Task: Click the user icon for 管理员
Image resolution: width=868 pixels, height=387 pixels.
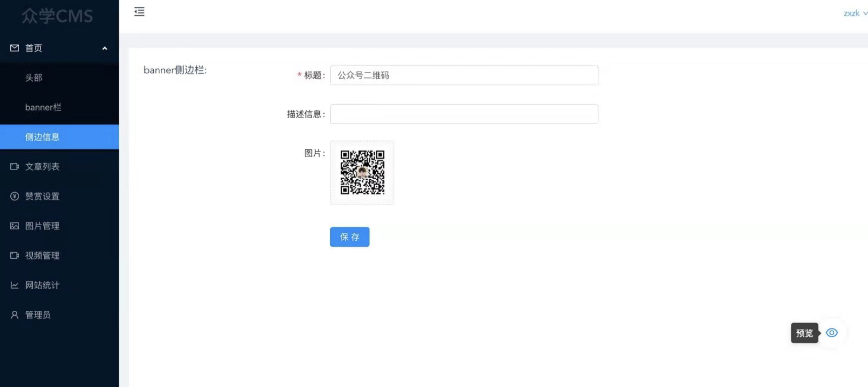Action: point(14,315)
